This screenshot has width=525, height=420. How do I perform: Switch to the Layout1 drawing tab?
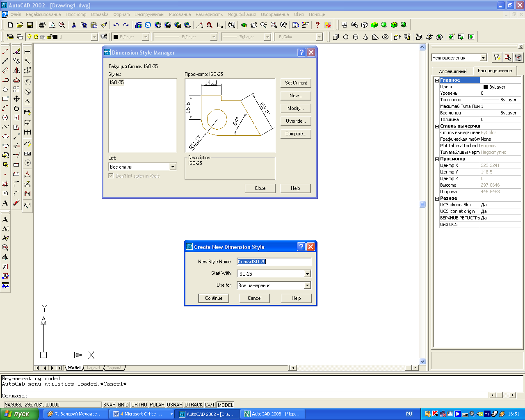(x=93, y=368)
